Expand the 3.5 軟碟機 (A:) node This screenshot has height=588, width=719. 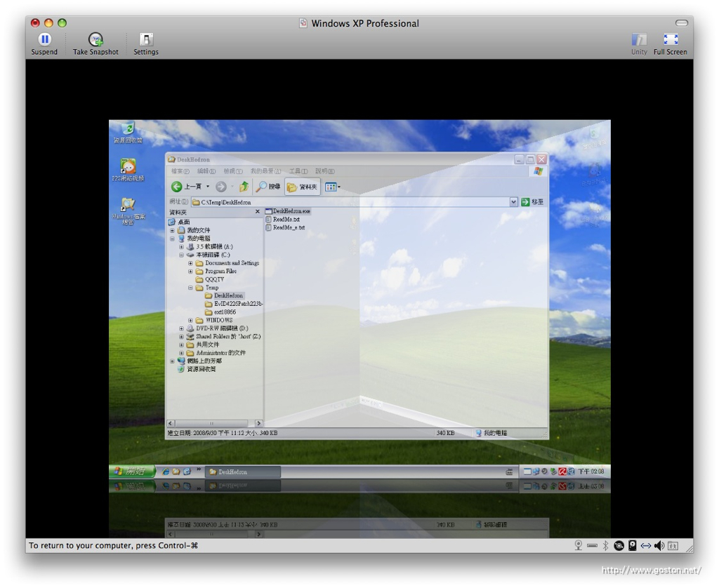click(x=182, y=246)
